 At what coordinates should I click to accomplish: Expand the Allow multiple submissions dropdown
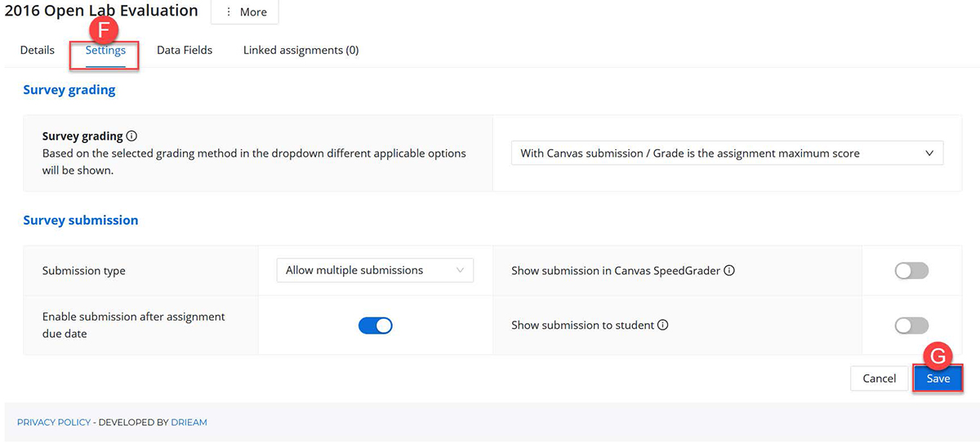(x=375, y=270)
